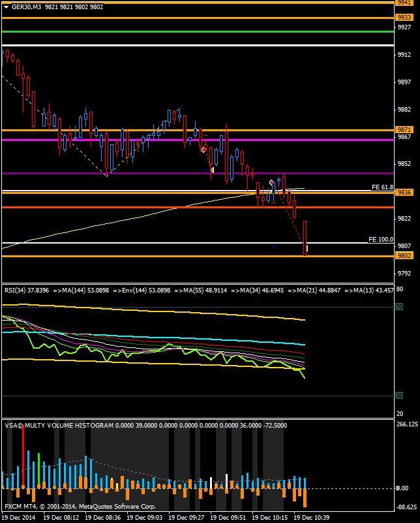This screenshot has height=523, width=420.
Task: Select the green horizontal line near top
Action: tap(196, 31)
